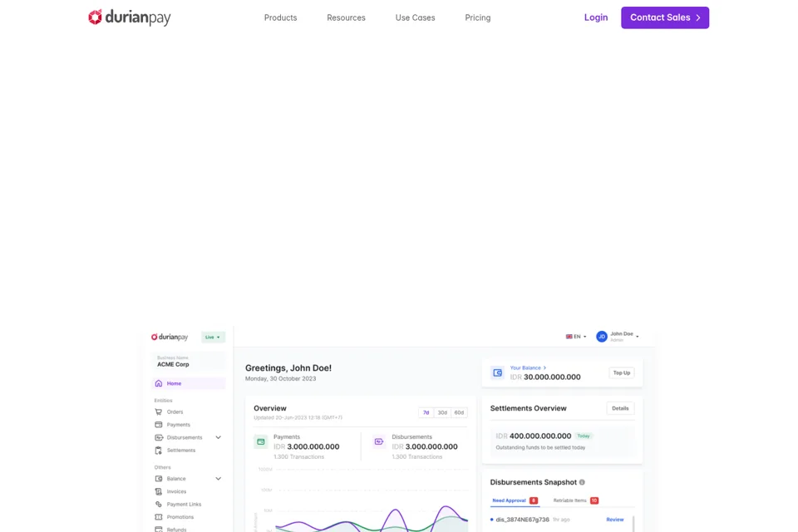Expand the Balance chevron in sidebar
The height and width of the screenshot is (532, 798).
point(219,479)
